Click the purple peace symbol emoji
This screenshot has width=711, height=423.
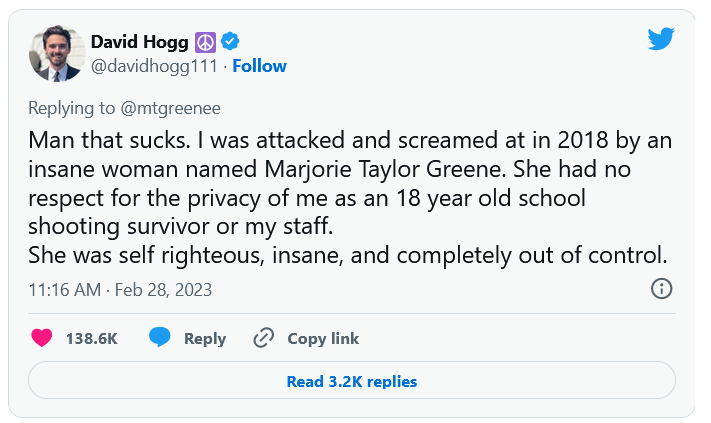click(205, 41)
